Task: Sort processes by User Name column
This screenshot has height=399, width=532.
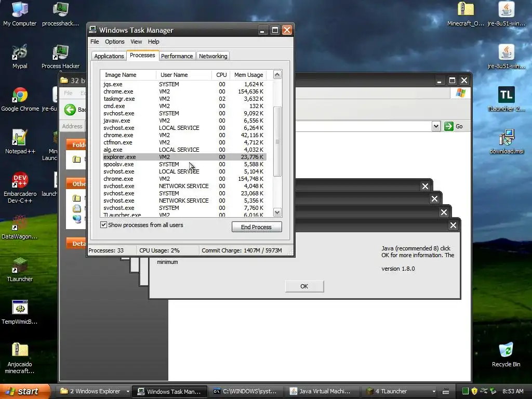Action: coord(183,75)
